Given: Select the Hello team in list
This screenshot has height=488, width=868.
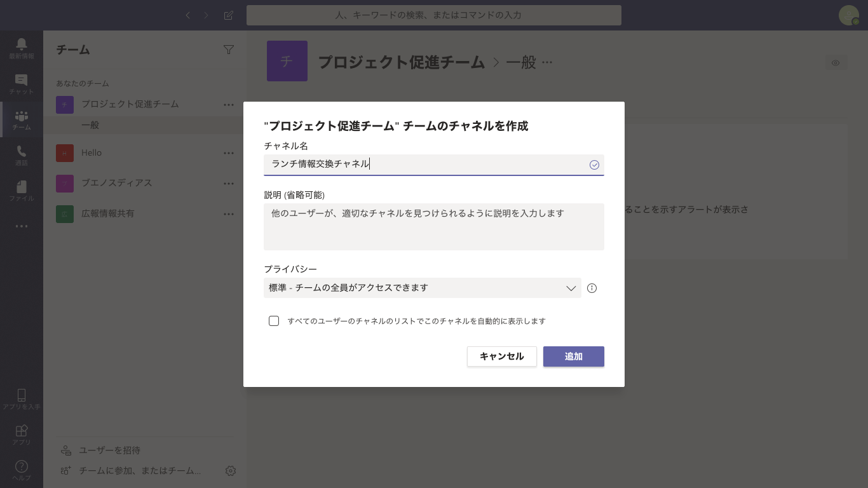Looking at the screenshot, I should (x=92, y=152).
